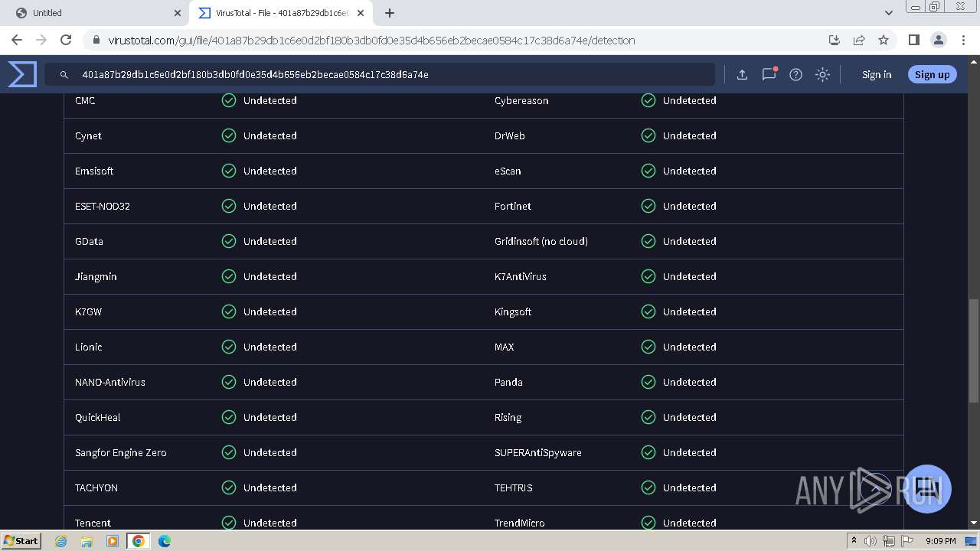Click the taskbar clock 9:09 PM
Viewport: 980px width, 551px height.
point(941,541)
